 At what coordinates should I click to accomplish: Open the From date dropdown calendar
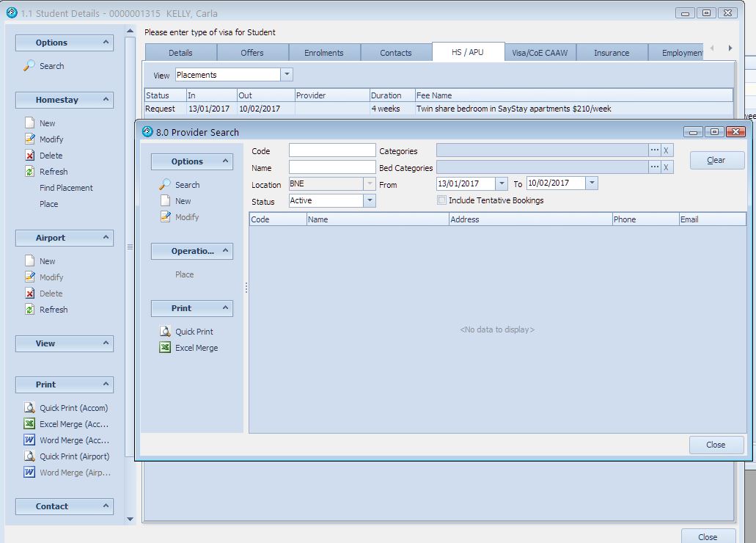coord(502,184)
